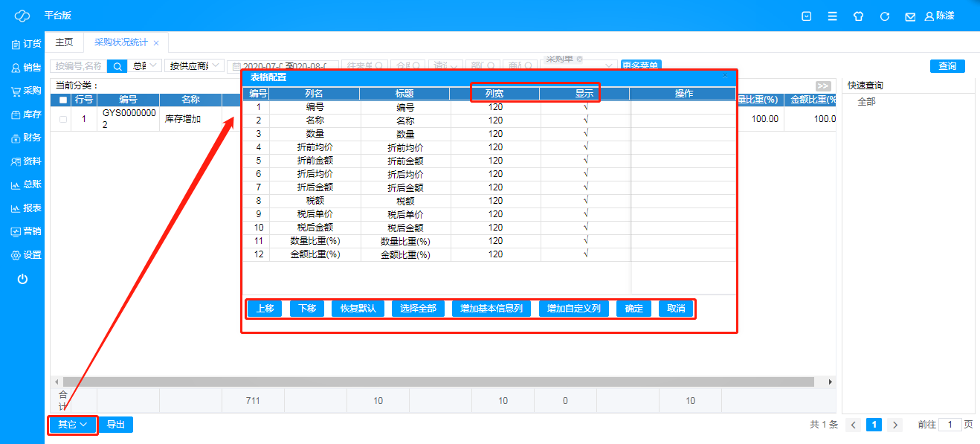The height and width of the screenshot is (444, 980).
Task: Open the 设置 sidebar module
Action: point(26,255)
